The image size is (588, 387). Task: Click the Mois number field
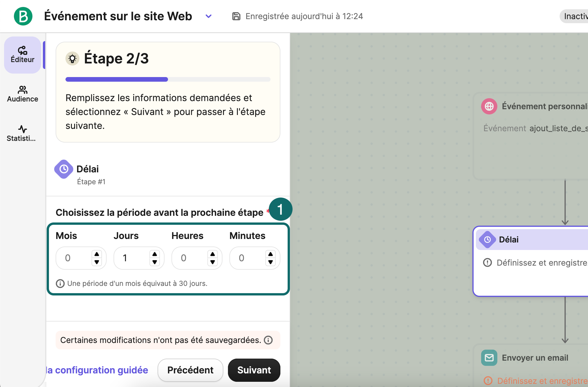point(81,258)
